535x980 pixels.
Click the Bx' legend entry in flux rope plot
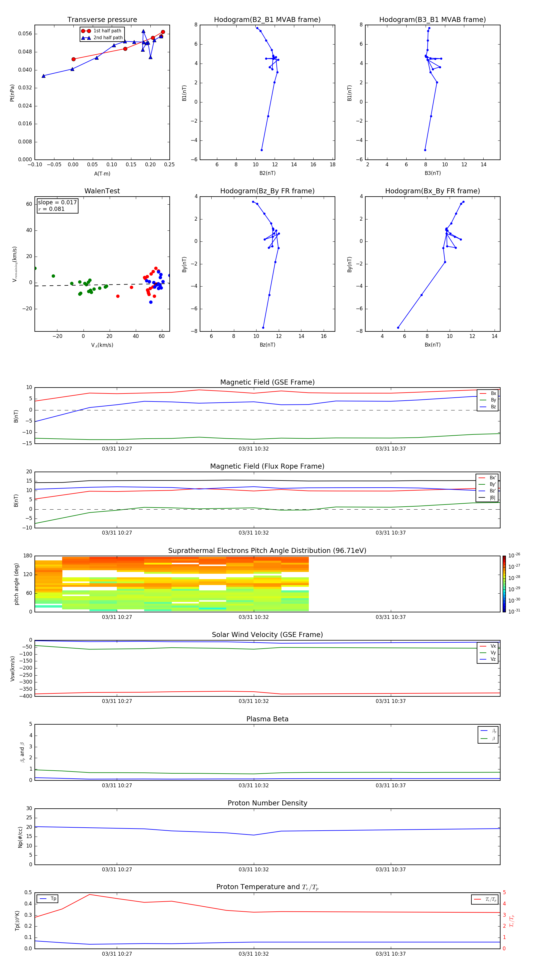point(487,478)
